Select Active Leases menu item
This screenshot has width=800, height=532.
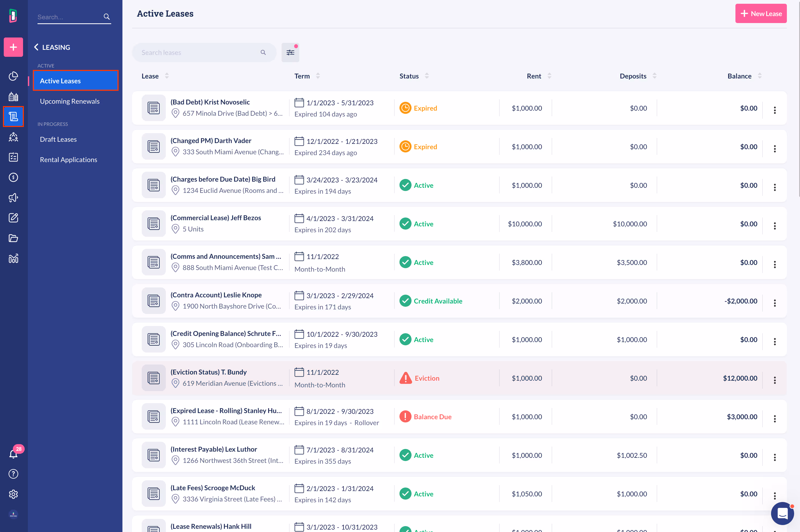[x=76, y=81]
